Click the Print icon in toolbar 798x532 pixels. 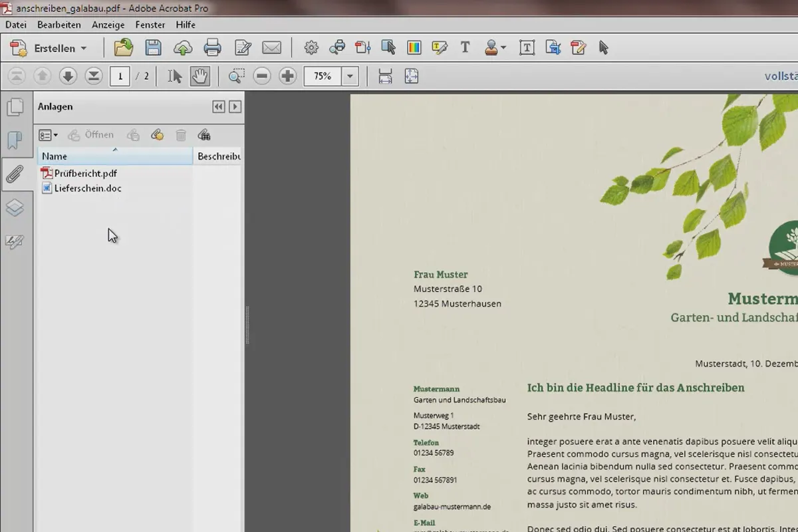(x=212, y=48)
